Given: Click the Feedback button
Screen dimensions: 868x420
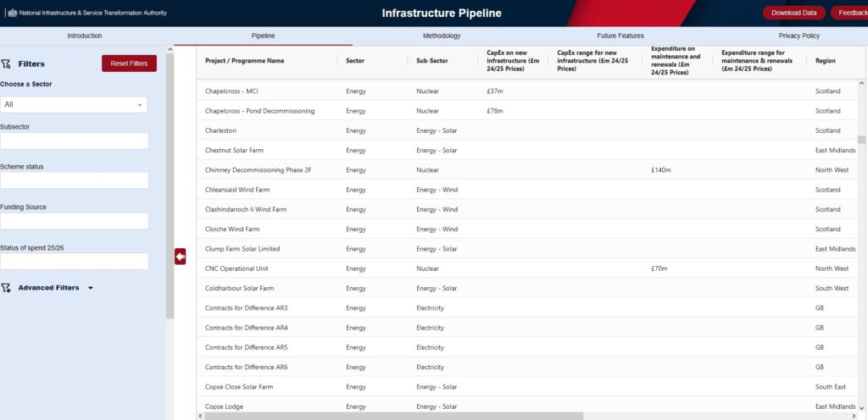Looking at the screenshot, I should tap(849, 13).
